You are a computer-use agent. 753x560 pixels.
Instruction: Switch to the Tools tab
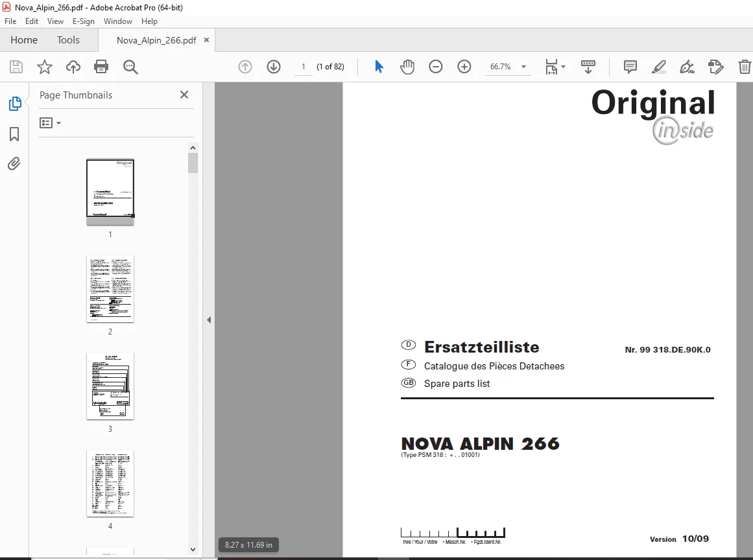click(68, 40)
